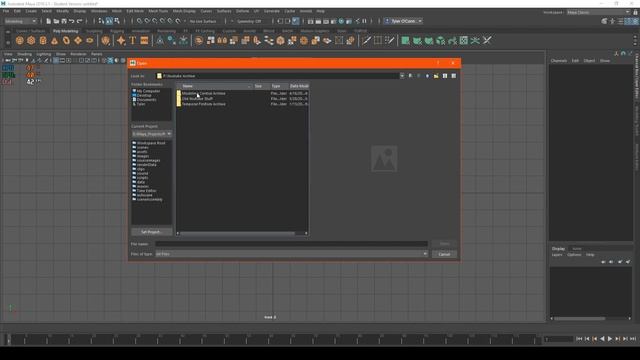Create a polygon torus from the shelf
640x360 pixels.
(66, 40)
